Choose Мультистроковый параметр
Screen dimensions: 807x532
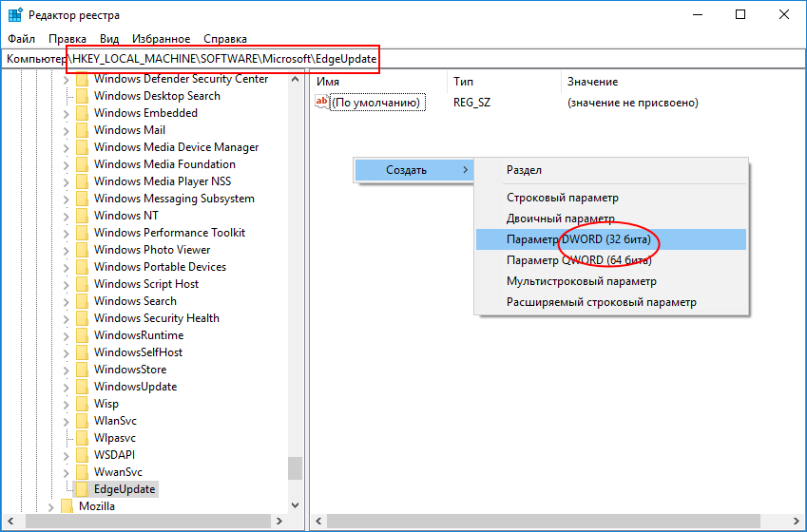[611, 281]
